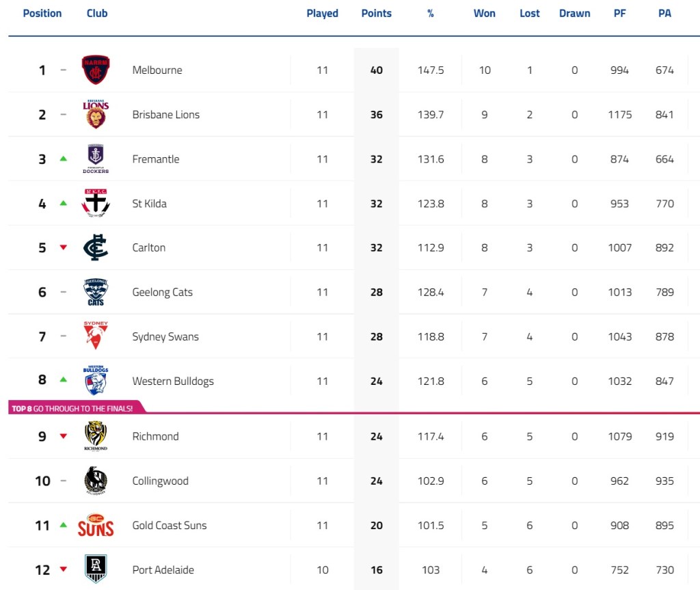Click the green up arrow beside Fremantle
The image size is (700, 590).
[64, 159]
